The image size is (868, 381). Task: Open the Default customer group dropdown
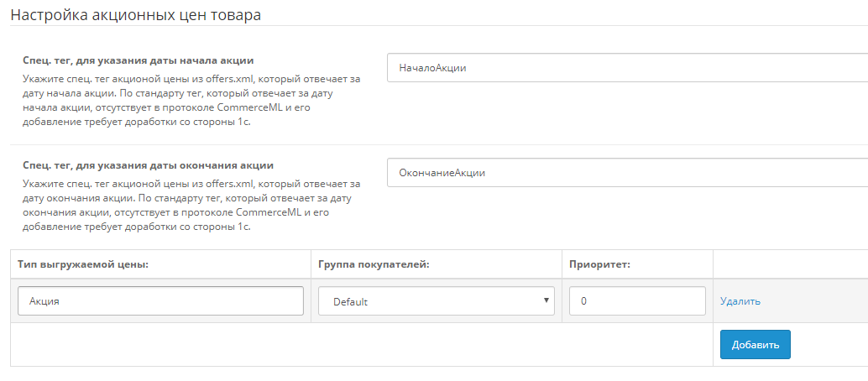[x=437, y=301]
